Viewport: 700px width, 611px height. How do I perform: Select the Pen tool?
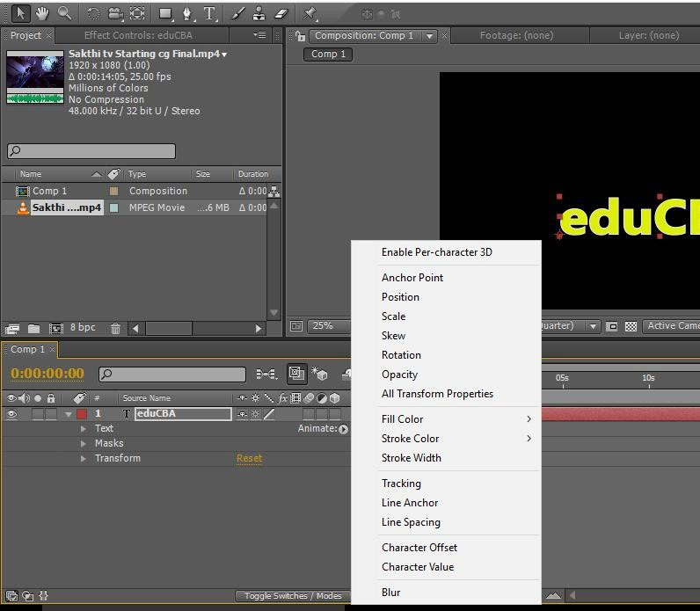tap(187, 13)
